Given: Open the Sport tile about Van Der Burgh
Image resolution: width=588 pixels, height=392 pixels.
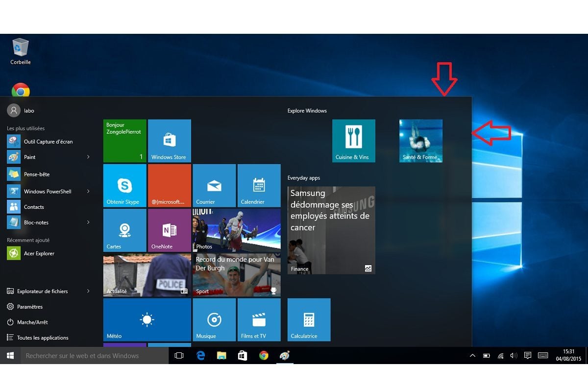Looking at the screenshot, I should pyautogui.click(x=237, y=275).
